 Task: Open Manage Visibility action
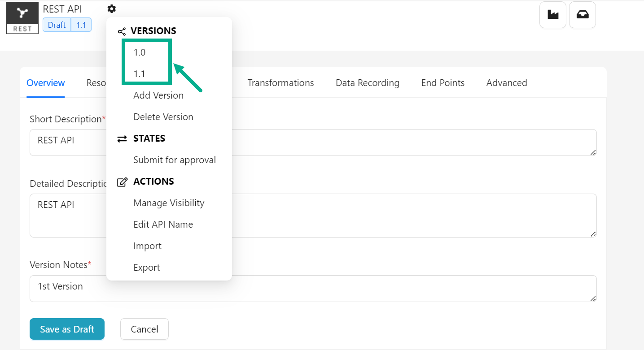(x=169, y=203)
